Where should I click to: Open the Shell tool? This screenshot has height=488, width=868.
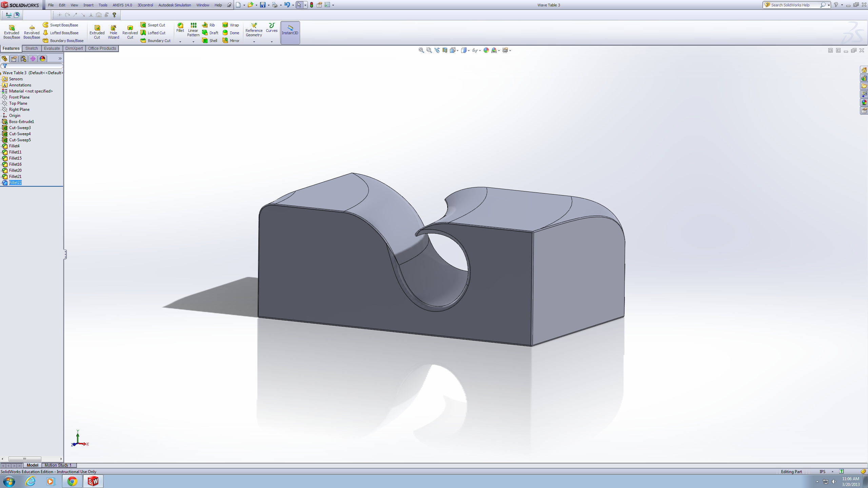pos(210,40)
